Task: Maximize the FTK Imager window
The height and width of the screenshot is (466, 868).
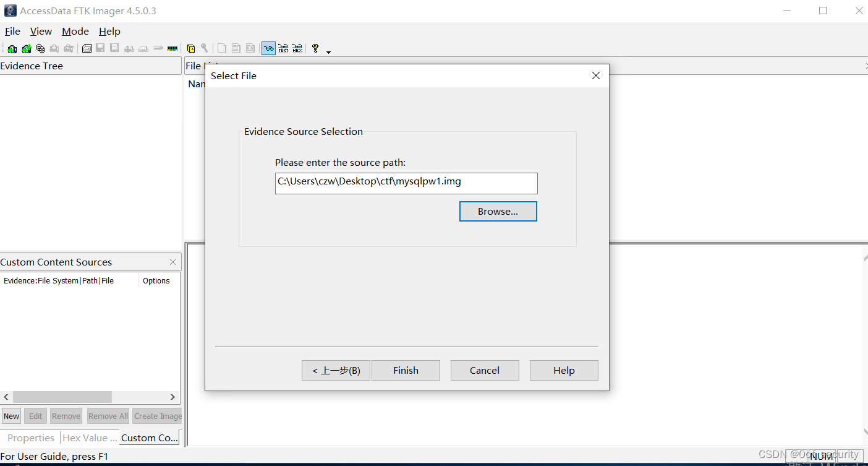Action: coord(823,11)
